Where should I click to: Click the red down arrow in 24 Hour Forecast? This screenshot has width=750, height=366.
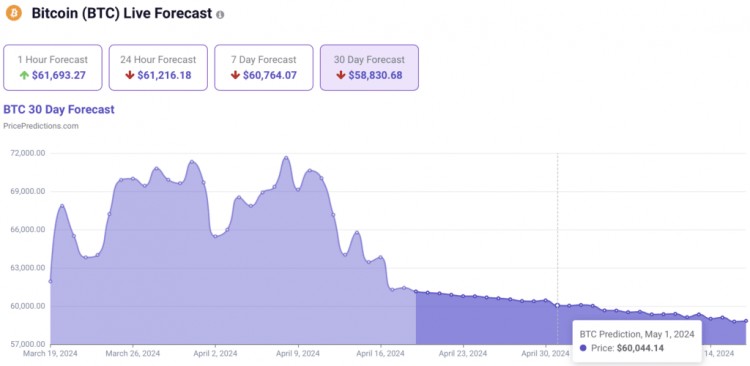[x=129, y=76]
